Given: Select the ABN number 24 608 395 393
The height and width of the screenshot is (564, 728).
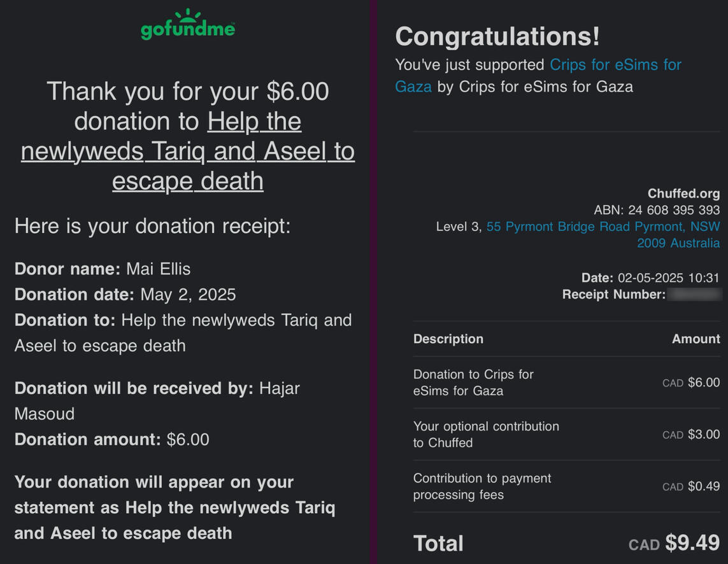Looking at the screenshot, I should click(674, 210).
